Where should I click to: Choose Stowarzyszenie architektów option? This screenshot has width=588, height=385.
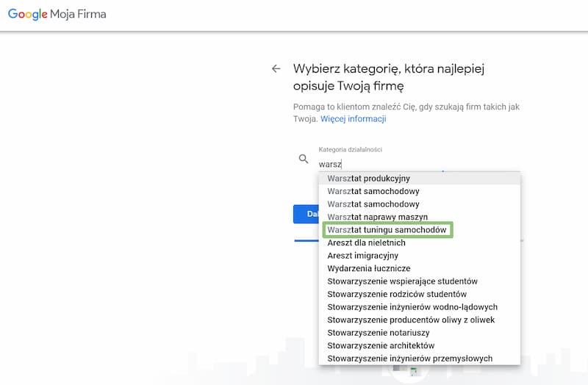[x=419, y=345]
